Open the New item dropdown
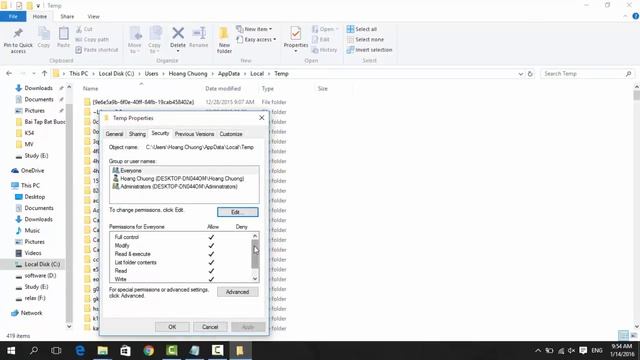Viewport: 640px width, 360px height. [x=254, y=29]
